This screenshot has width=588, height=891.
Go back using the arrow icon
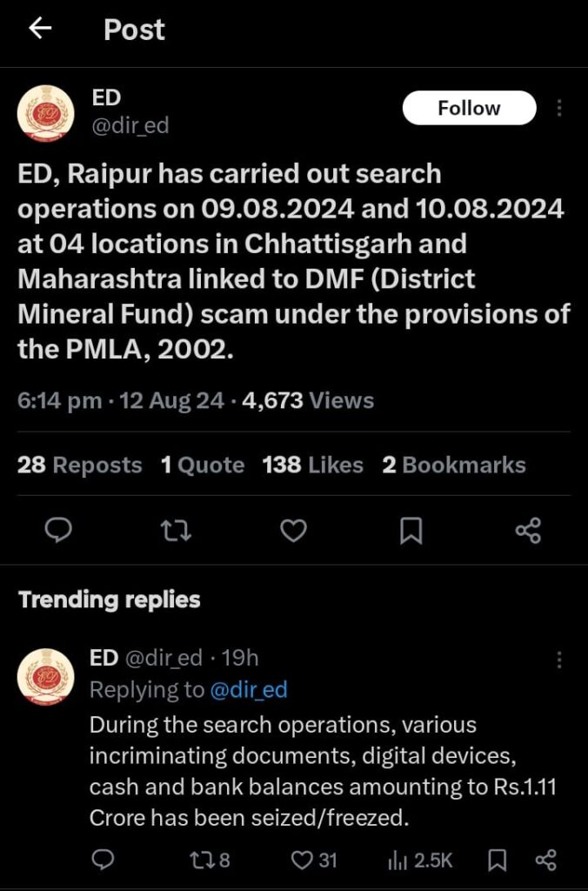[40, 28]
